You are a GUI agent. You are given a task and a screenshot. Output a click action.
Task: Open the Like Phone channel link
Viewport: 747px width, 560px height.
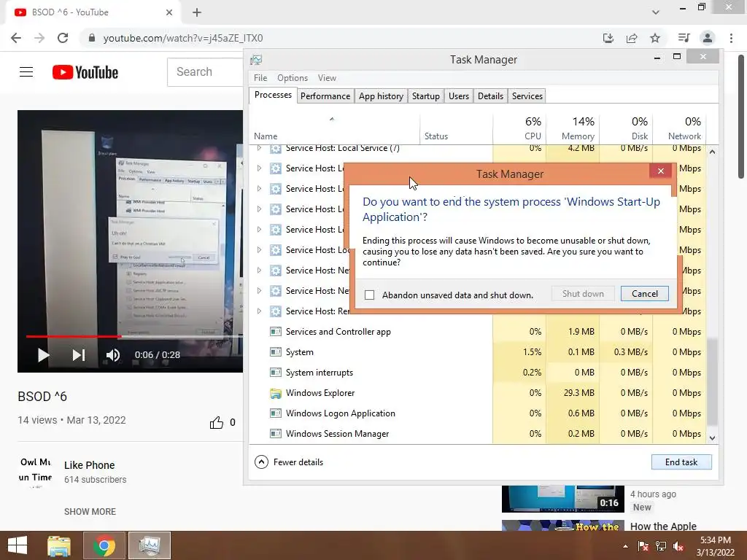[90, 465]
